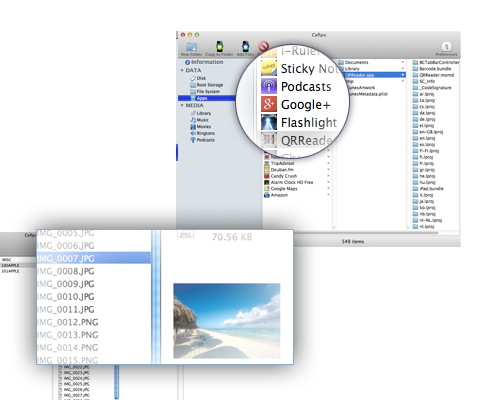Open the iTunesMetadata.plist file

coord(368,94)
